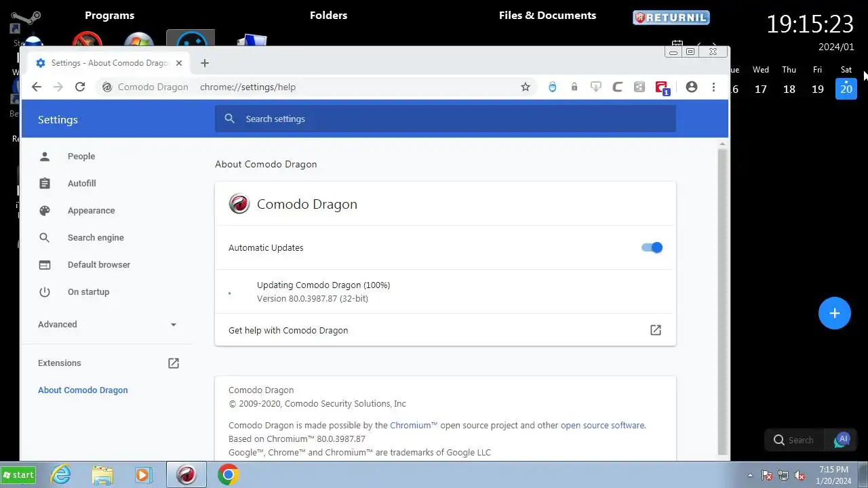The image size is (868, 488).
Task: Open the People settings section
Action: [81, 157]
